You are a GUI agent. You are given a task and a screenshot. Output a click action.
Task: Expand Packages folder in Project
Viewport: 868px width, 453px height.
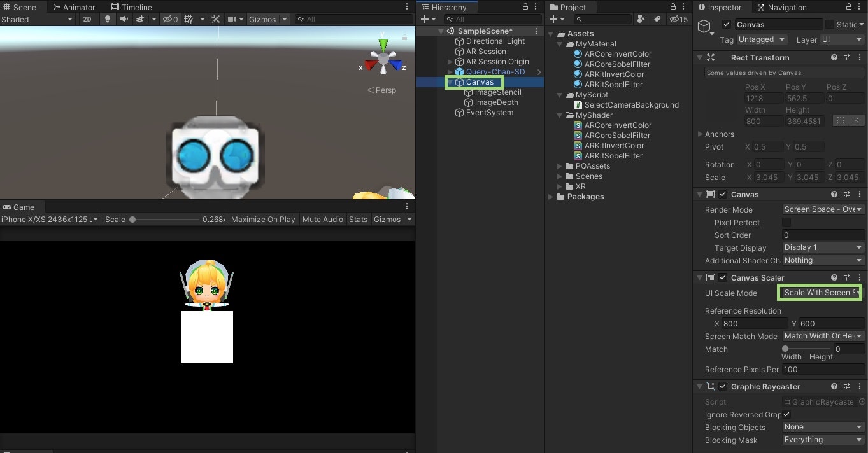pos(551,197)
